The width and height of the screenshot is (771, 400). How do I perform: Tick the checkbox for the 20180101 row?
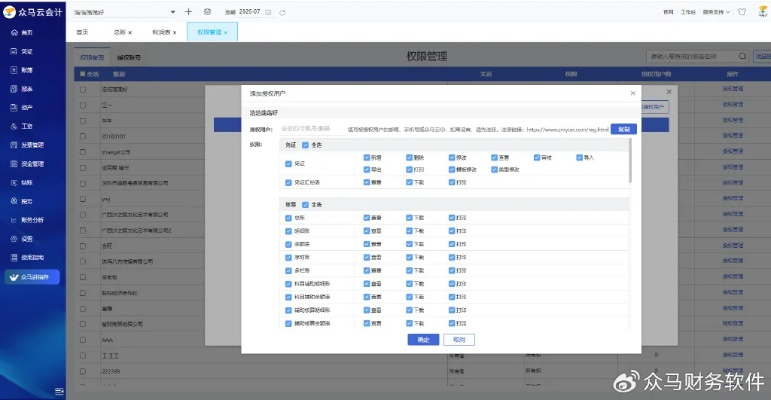(83, 136)
